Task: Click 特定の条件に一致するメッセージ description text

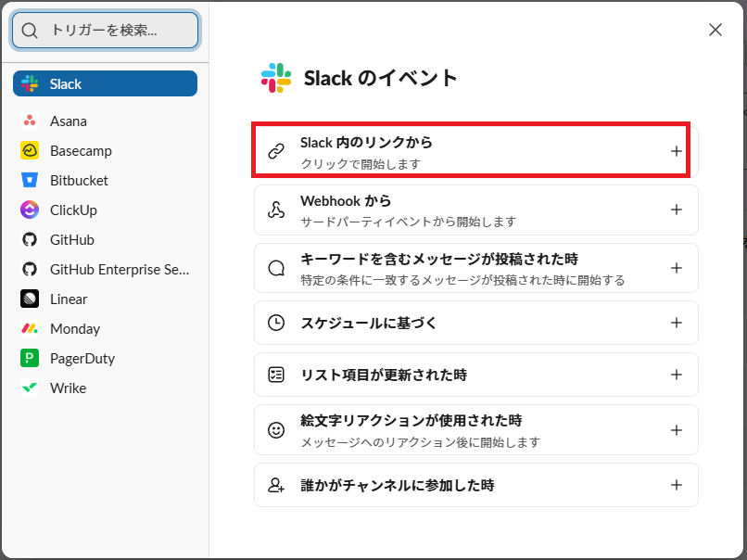Action: [x=462, y=280]
